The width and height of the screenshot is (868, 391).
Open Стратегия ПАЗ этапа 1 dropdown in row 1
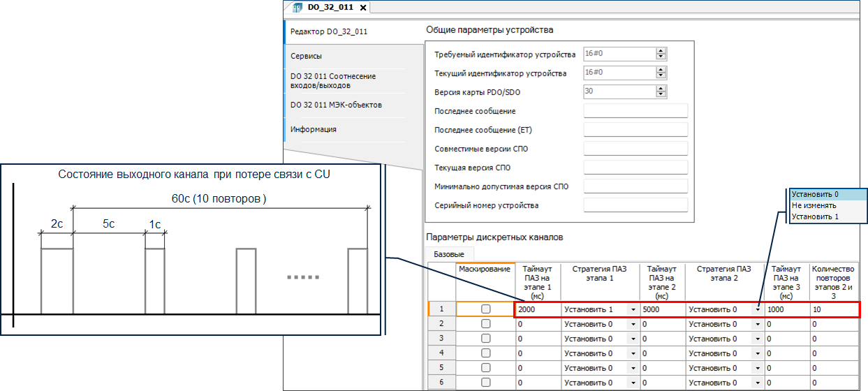(633, 309)
